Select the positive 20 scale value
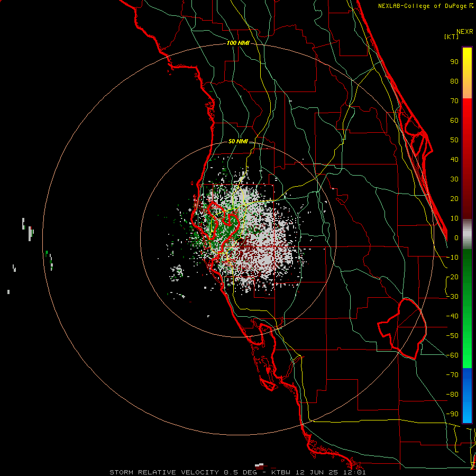Screen dimensions: 476x476 tap(454, 198)
